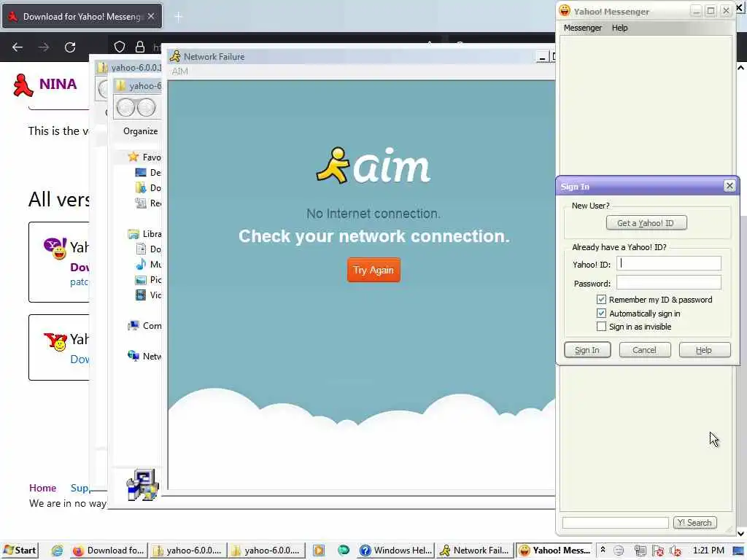Viewport: 747px width, 560px height.
Task: Click Explorer back navigation button
Action: (x=125, y=108)
